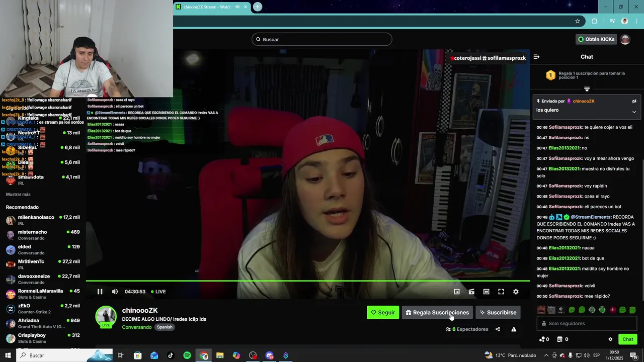The width and height of the screenshot is (644, 362).
Task: Bookmark page with star icon
Action: [x=578, y=21]
